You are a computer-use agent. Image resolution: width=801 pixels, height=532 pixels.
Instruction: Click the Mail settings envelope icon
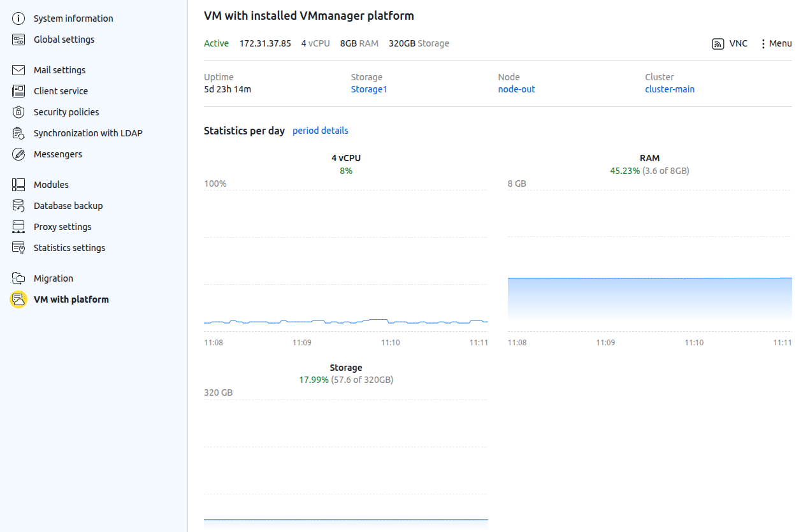(18, 70)
